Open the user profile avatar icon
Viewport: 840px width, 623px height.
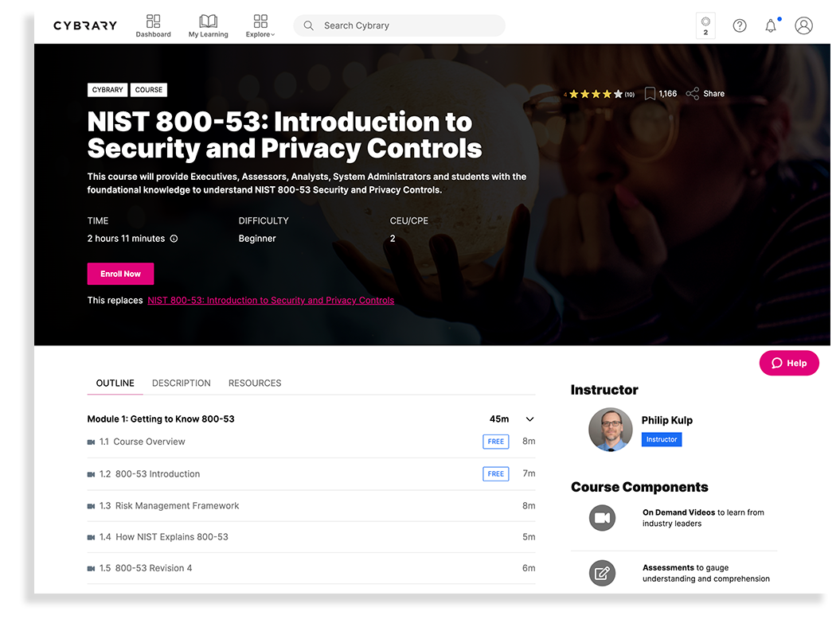click(803, 25)
